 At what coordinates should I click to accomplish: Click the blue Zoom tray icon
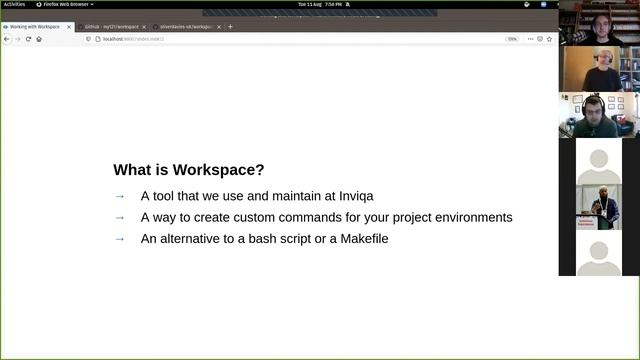(544, 4)
